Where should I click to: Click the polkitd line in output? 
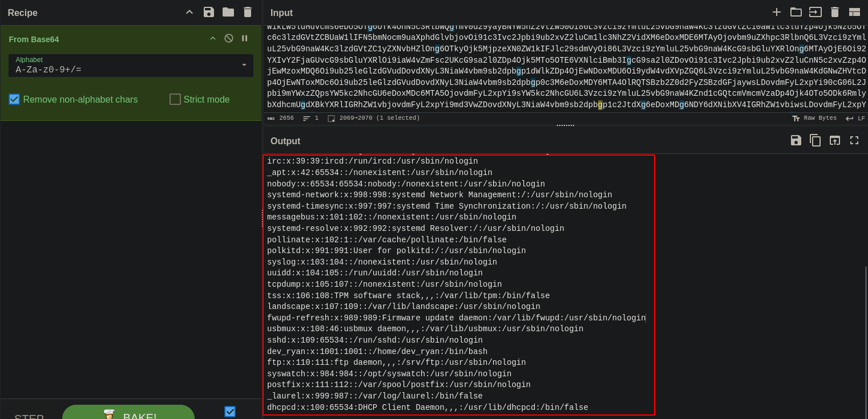pyautogui.click(x=397, y=251)
